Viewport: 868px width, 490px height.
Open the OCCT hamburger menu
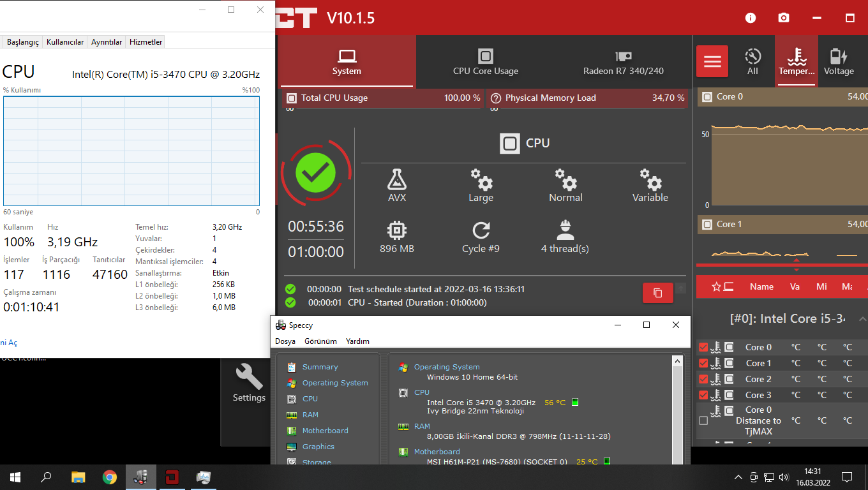pos(712,62)
